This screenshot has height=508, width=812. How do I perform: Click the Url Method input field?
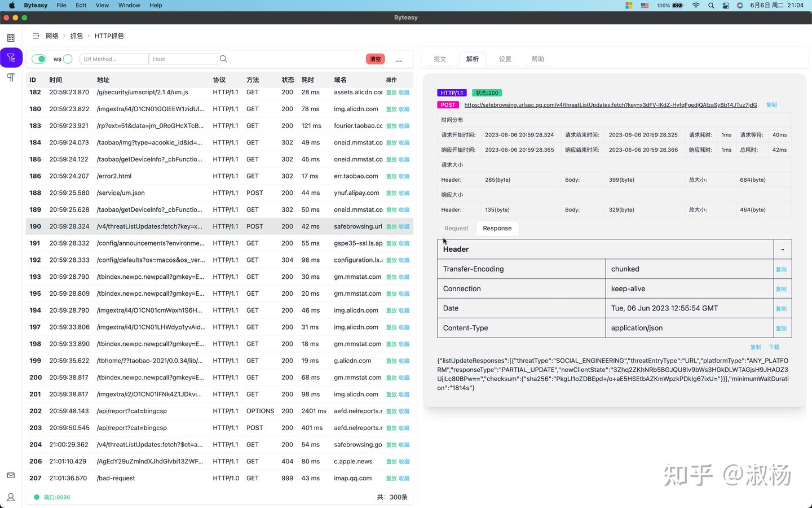[x=114, y=59]
